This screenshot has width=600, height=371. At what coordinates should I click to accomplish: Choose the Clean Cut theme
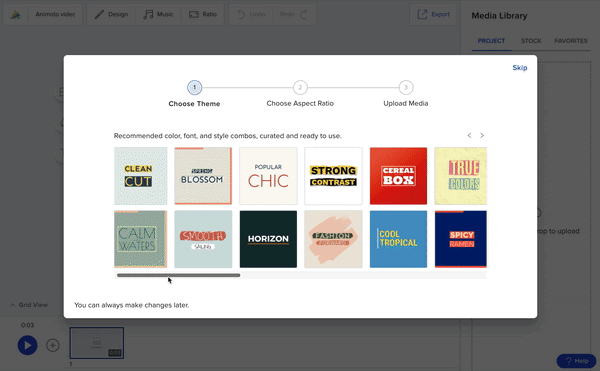tap(140, 176)
